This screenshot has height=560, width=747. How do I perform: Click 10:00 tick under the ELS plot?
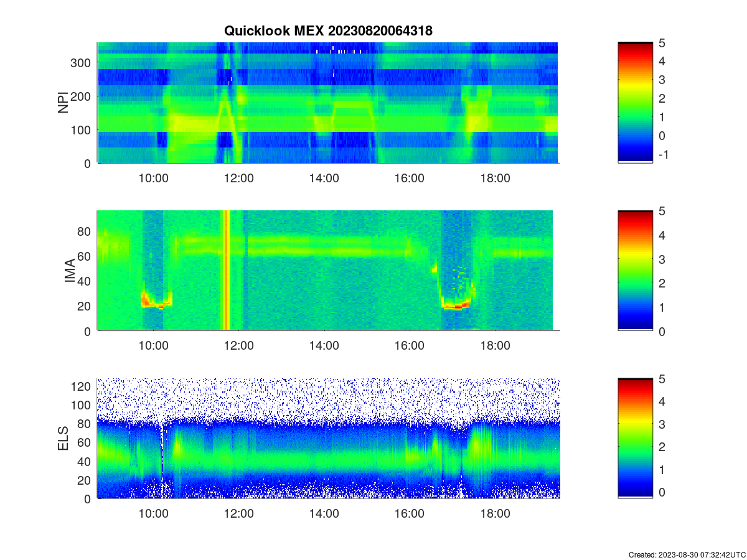153,513
